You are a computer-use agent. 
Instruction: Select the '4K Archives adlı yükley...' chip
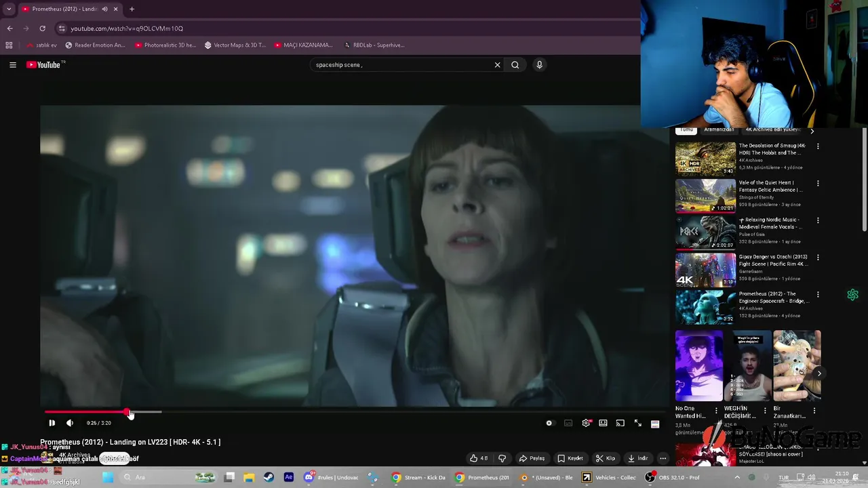click(772, 129)
